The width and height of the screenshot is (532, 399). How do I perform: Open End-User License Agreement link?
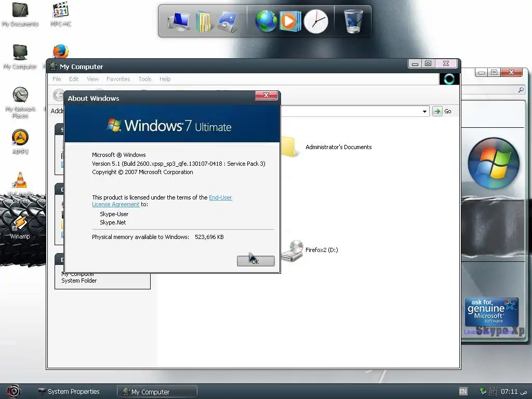click(x=162, y=201)
